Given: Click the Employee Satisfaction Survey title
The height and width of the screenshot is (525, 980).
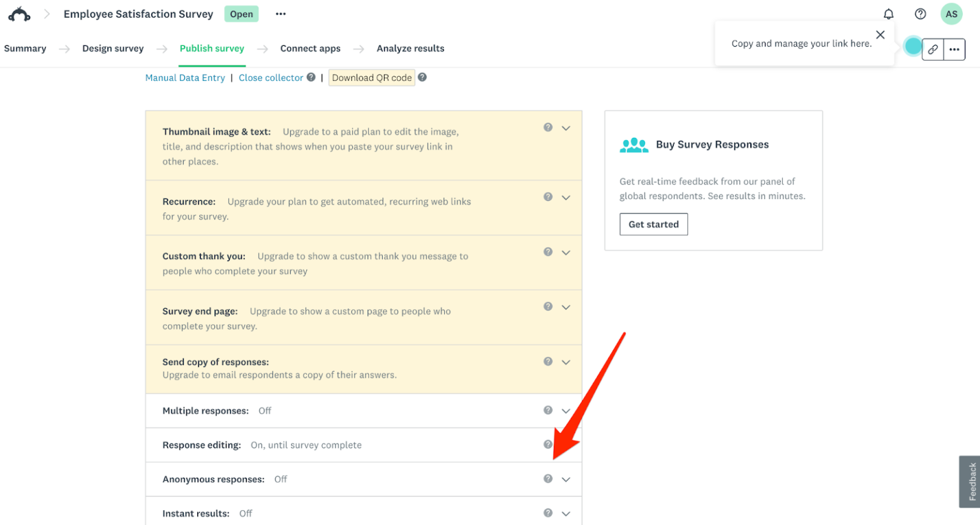Looking at the screenshot, I should 138,14.
